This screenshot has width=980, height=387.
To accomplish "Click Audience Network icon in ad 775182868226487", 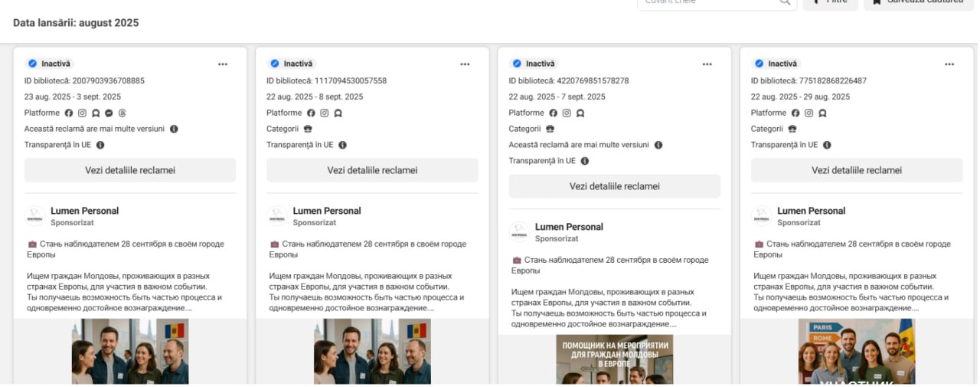I will (822, 113).
